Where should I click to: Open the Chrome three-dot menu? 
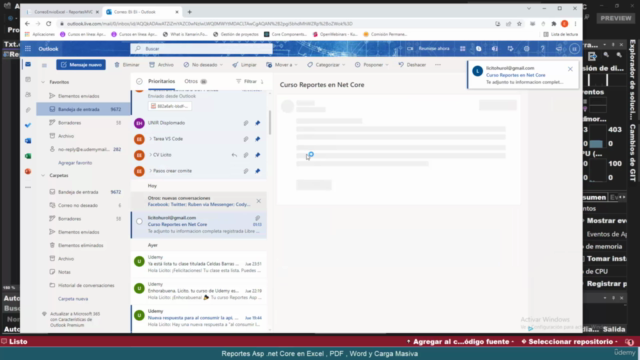point(575,24)
